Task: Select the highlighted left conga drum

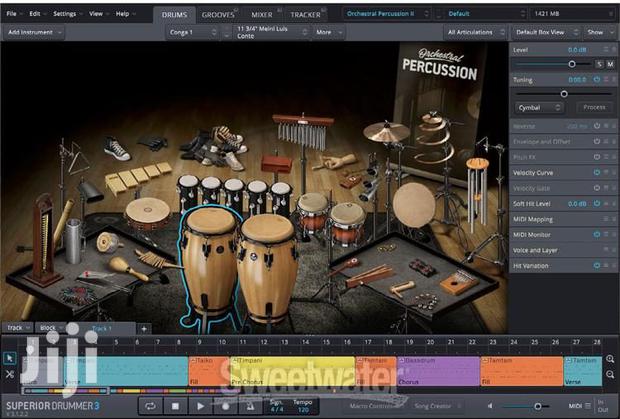Action: (x=208, y=261)
